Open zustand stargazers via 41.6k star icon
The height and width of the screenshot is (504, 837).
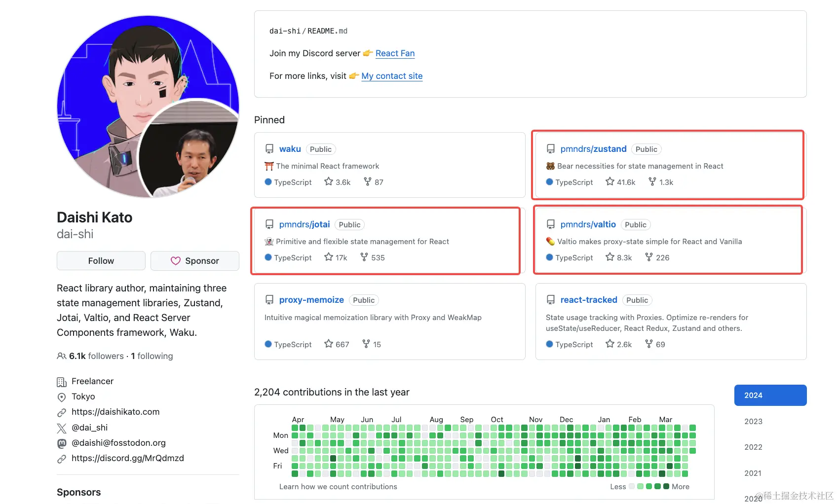pos(610,181)
